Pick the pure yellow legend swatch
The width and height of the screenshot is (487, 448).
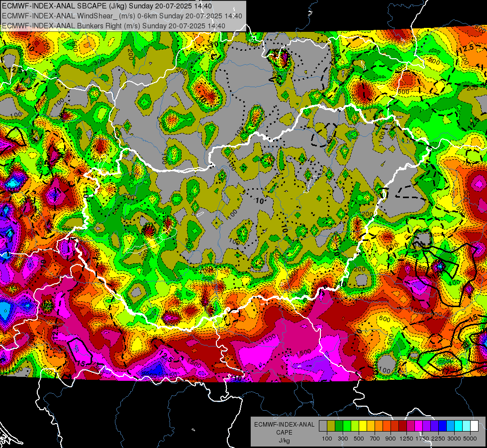[x=363, y=426]
